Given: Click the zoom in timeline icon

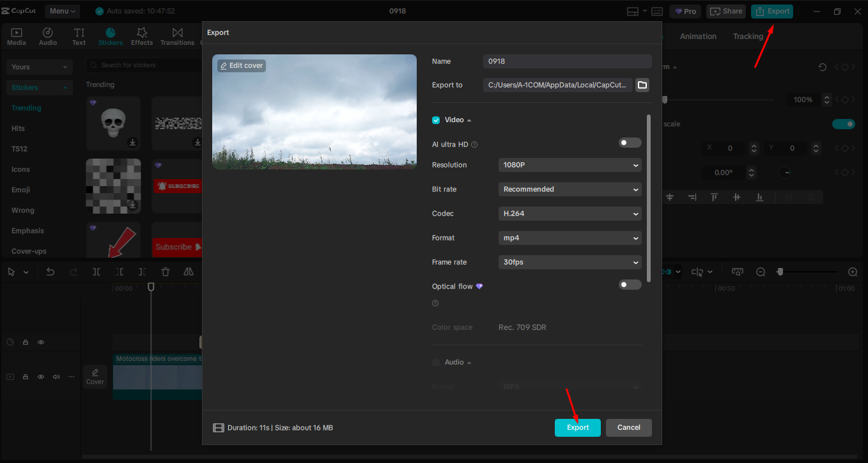Looking at the screenshot, I should pos(853,272).
